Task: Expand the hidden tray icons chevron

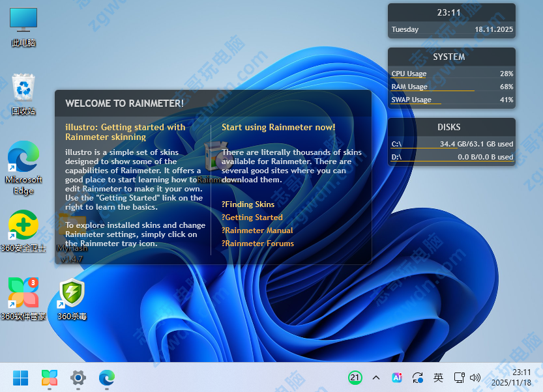Action: 376,377
